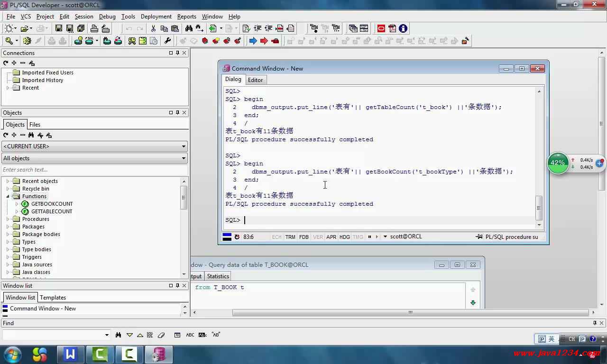607x364 pixels.
Task: Toggle FDB option in status bar
Action: (304, 237)
